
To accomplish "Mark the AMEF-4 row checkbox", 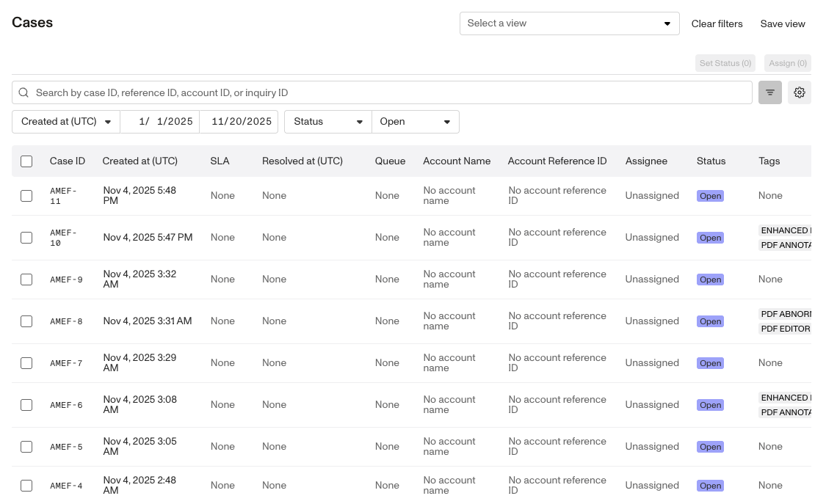I will pyautogui.click(x=26, y=486).
